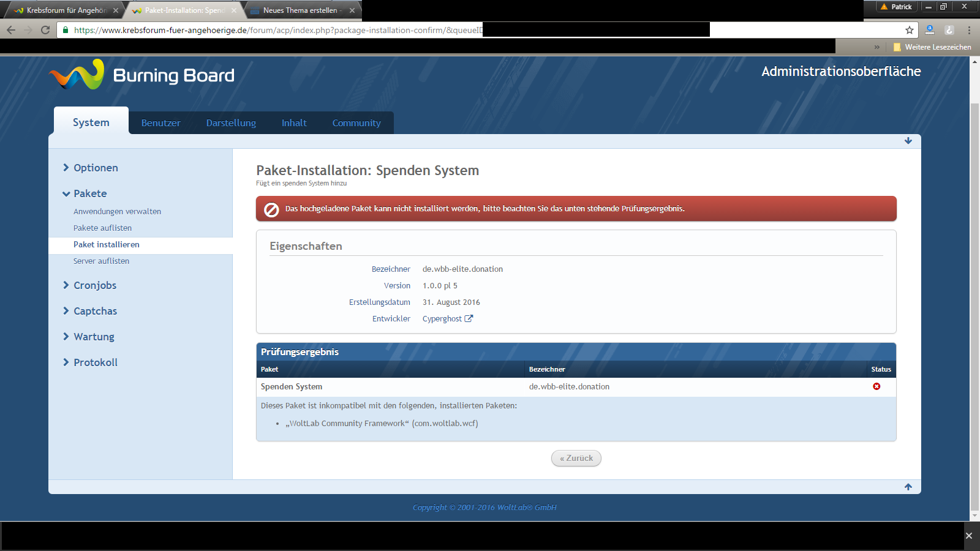Click the browser address bar
This screenshot has width=980, height=551.
tap(276, 30)
